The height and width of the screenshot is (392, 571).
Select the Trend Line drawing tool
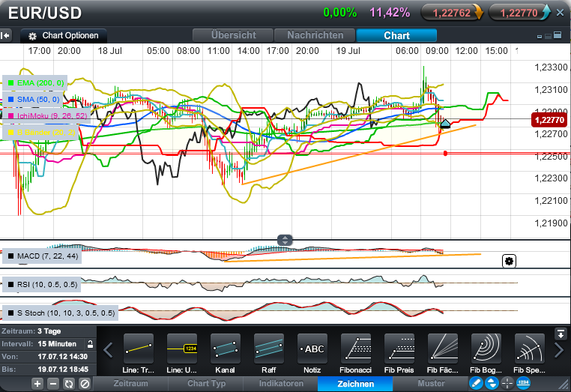139,349
